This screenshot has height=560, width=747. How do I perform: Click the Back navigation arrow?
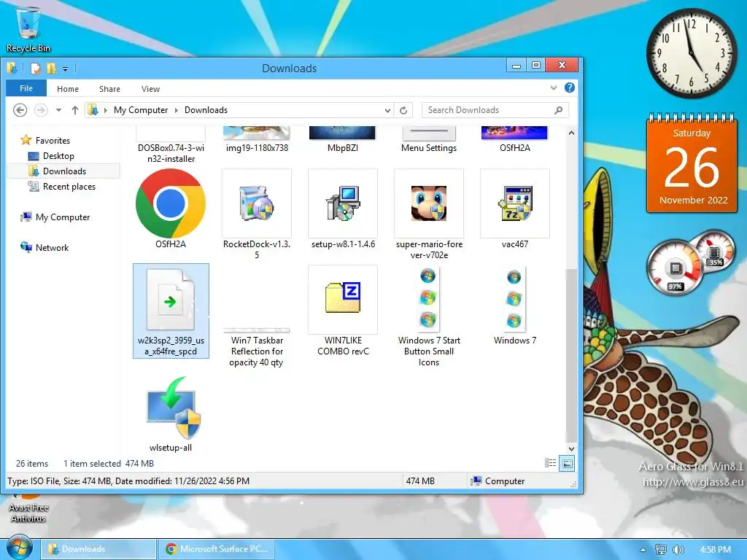pos(20,110)
